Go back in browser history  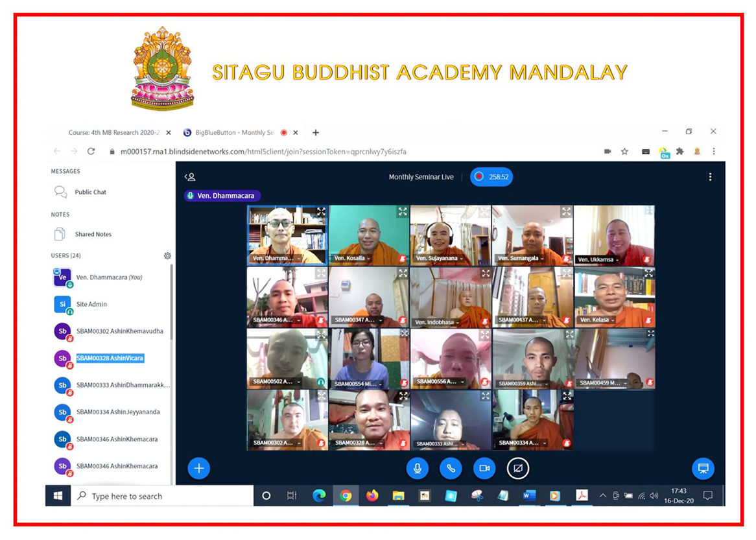57,152
